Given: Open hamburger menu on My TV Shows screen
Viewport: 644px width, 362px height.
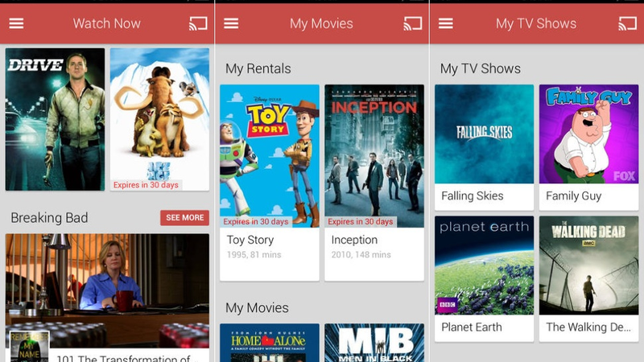Looking at the screenshot, I should coord(446,23).
